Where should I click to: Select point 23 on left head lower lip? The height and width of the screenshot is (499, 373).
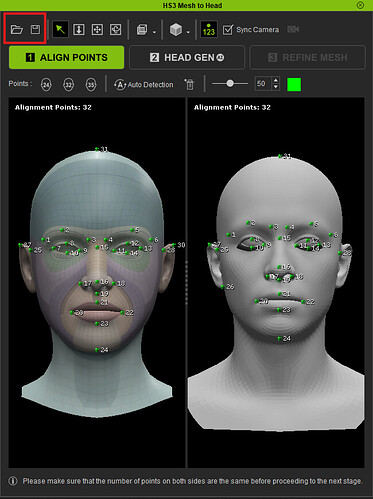[97, 323]
